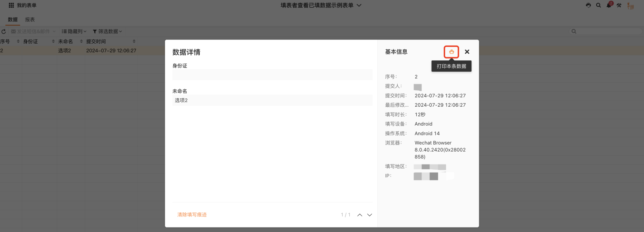Click the 清除填写痕迹 link
This screenshot has height=232, width=644.
(x=192, y=215)
